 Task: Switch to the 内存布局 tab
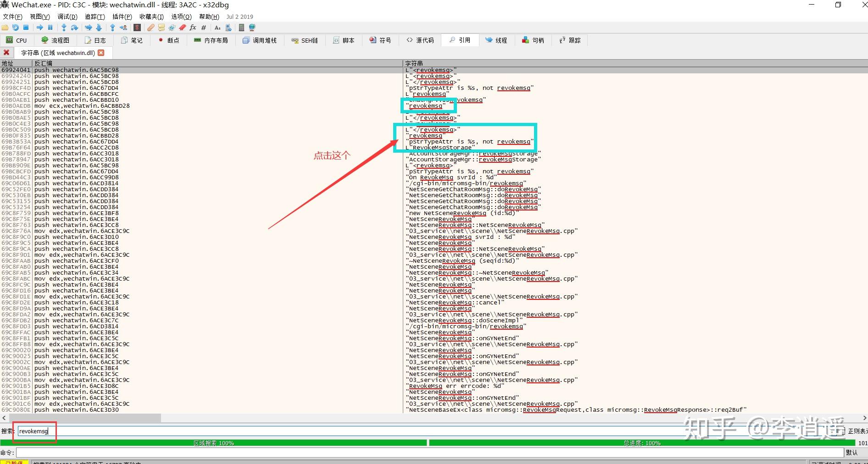pos(211,40)
